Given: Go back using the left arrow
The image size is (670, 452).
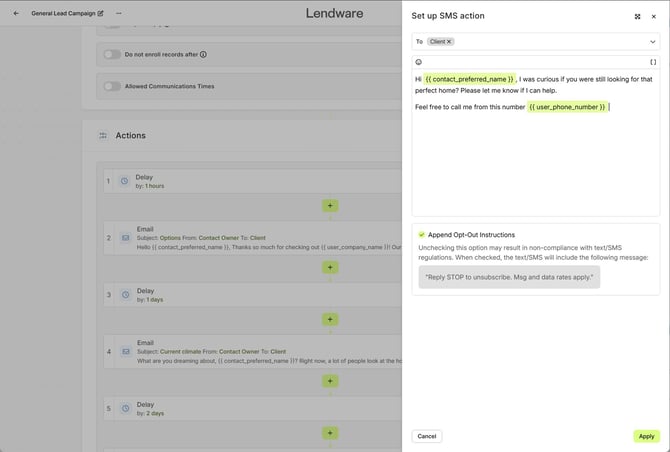Looking at the screenshot, I should pos(16,13).
